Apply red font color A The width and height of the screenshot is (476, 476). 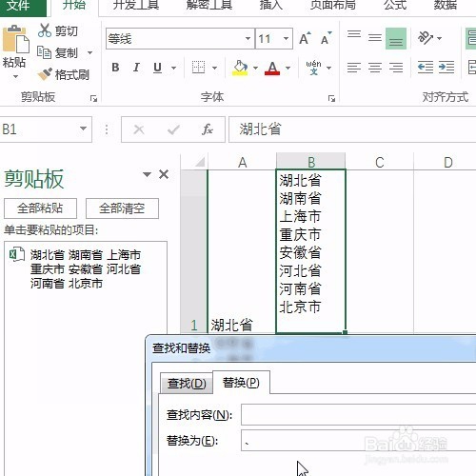[x=272, y=68]
